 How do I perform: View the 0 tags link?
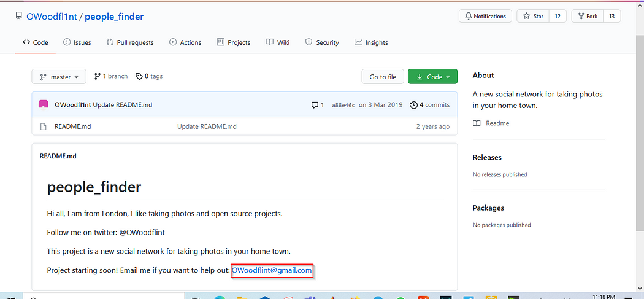(149, 76)
